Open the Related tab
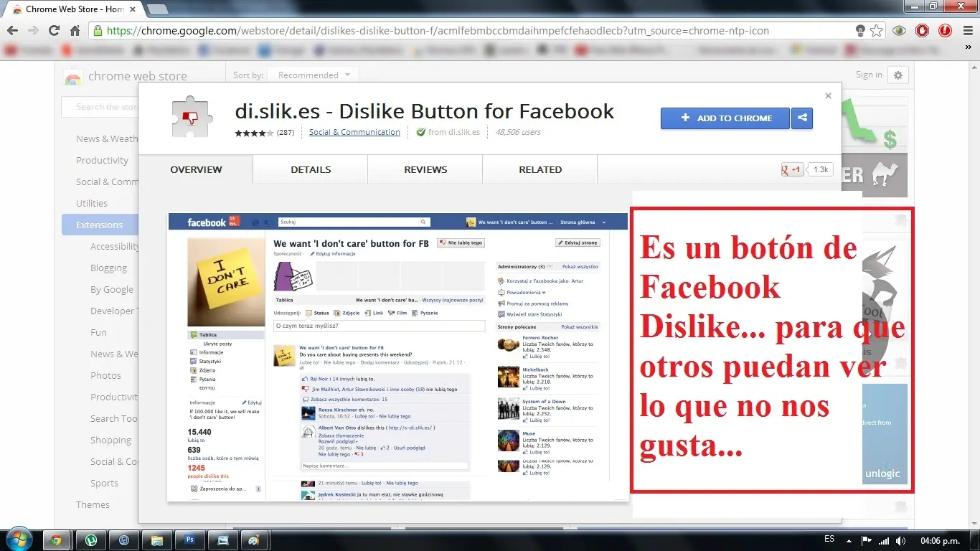 540,169
